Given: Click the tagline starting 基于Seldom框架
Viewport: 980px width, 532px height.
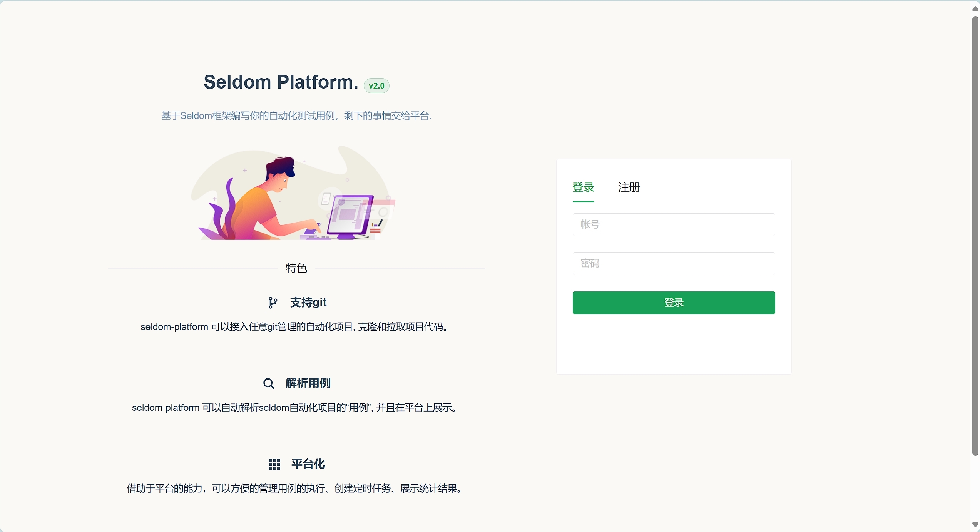Looking at the screenshot, I should [x=296, y=116].
